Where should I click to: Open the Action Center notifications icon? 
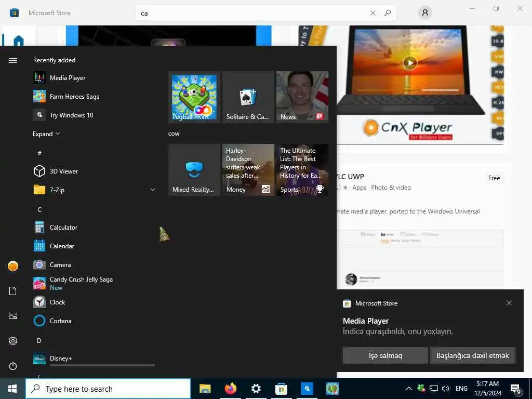click(x=516, y=389)
